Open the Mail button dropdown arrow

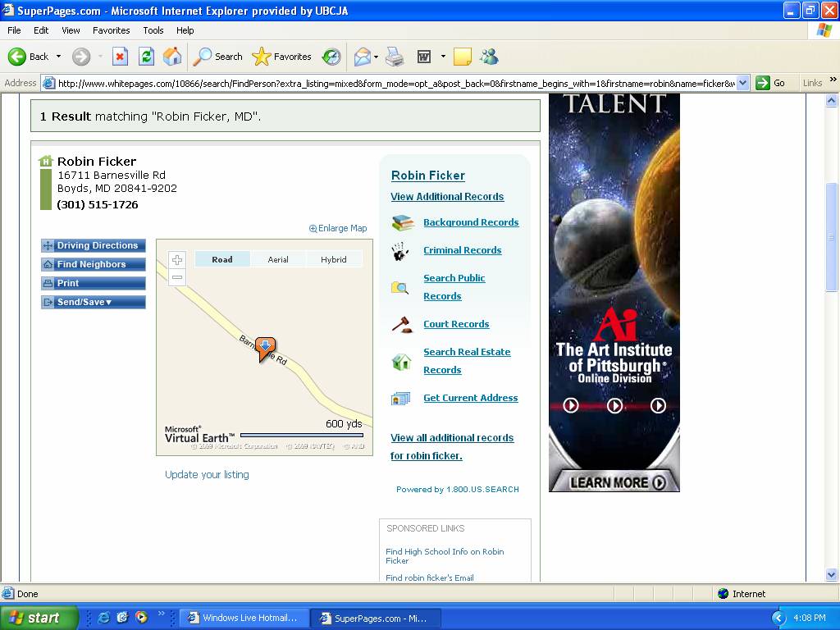tap(376, 57)
